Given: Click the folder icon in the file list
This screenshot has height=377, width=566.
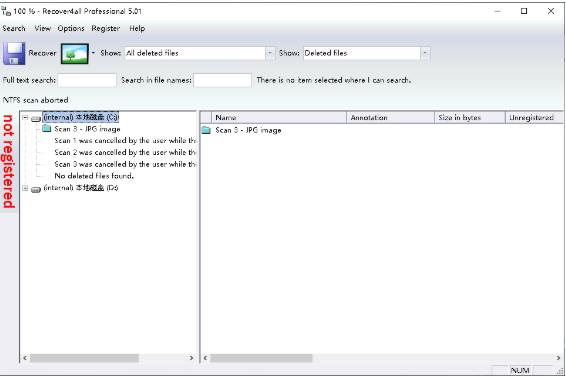Looking at the screenshot, I should pyautogui.click(x=206, y=130).
